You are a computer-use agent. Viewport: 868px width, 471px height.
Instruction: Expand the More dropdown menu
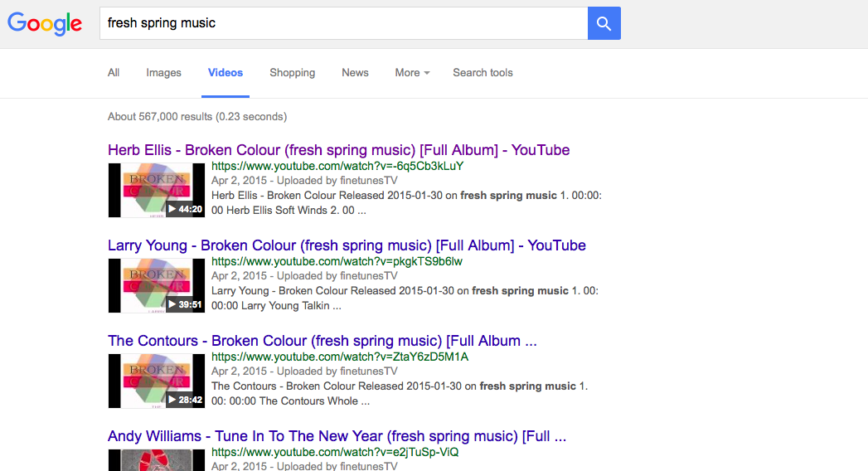click(x=412, y=73)
